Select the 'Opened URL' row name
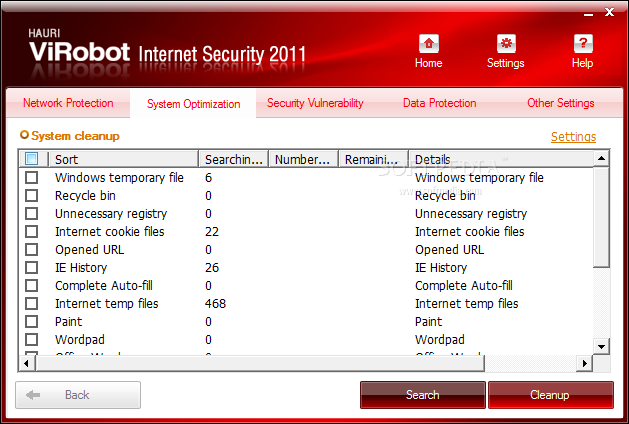 89,250
